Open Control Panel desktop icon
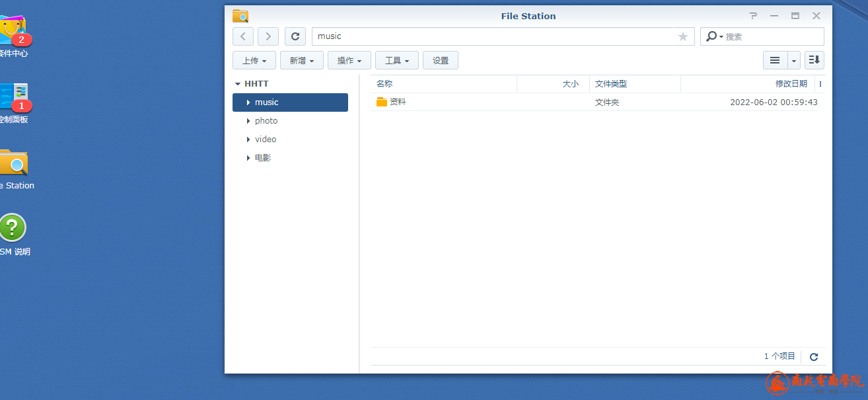Viewport: 868px width, 400px height. click(13, 97)
